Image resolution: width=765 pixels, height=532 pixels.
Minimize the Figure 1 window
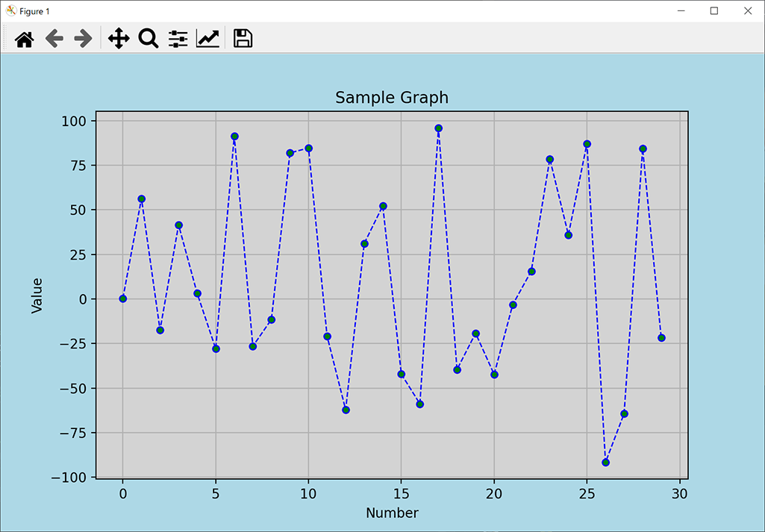pyautogui.click(x=681, y=10)
